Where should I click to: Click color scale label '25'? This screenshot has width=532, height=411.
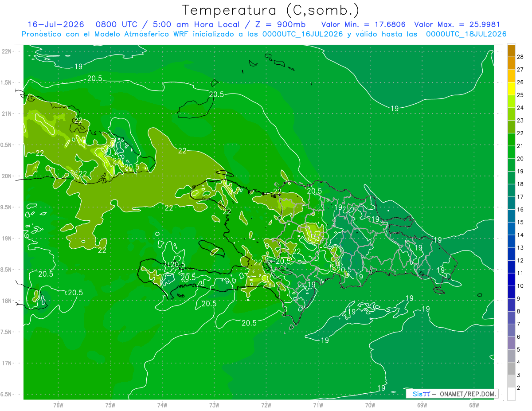[520, 95]
